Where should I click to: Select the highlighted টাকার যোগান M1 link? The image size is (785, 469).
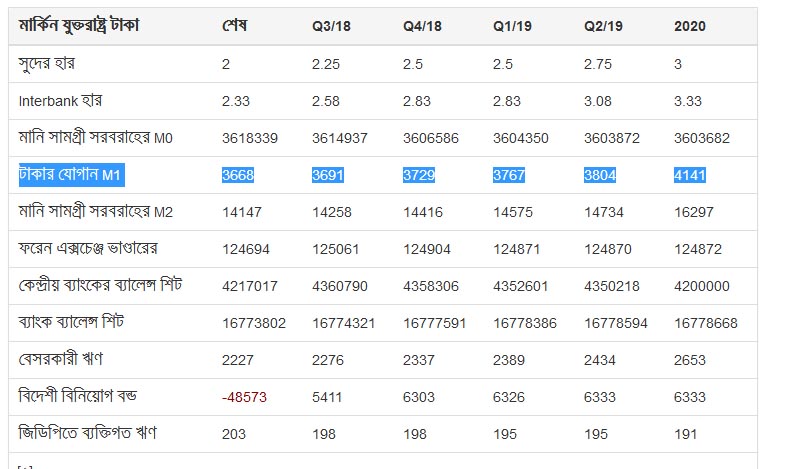tap(70, 175)
